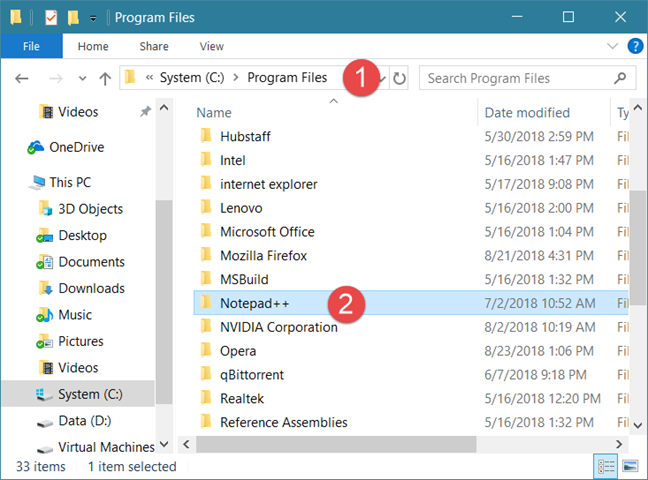The image size is (648, 480).
Task: Switch to the Home ribbon tab
Action: (x=93, y=46)
